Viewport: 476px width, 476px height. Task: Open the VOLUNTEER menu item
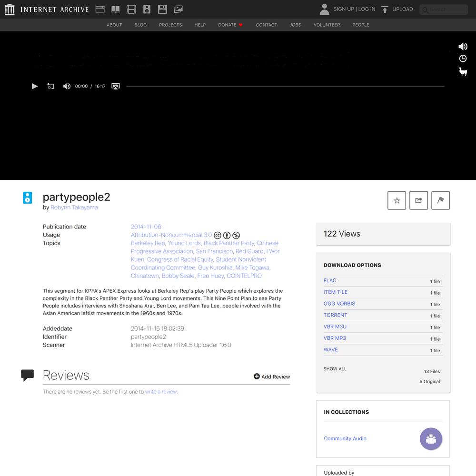tap(327, 25)
